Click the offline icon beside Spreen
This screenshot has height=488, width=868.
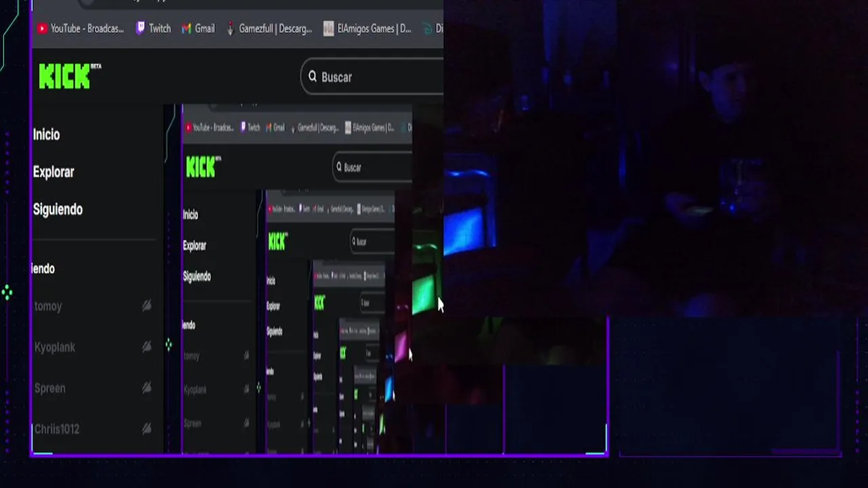coord(146,388)
